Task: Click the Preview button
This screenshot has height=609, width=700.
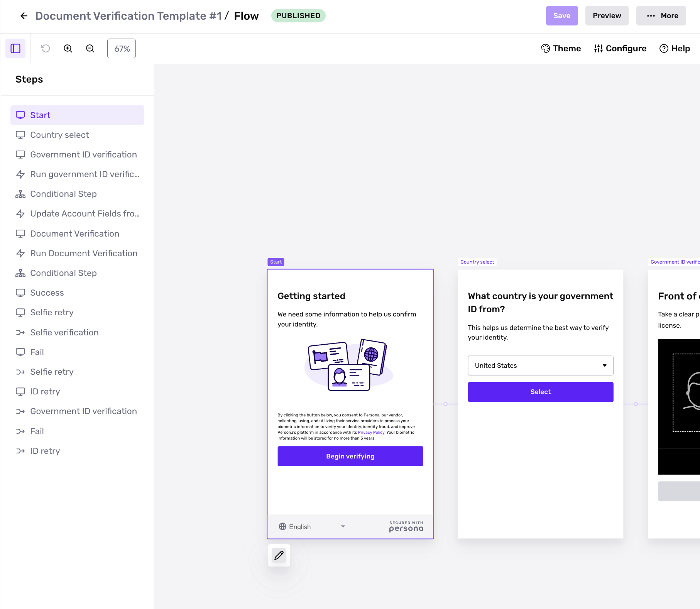Action: [607, 15]
